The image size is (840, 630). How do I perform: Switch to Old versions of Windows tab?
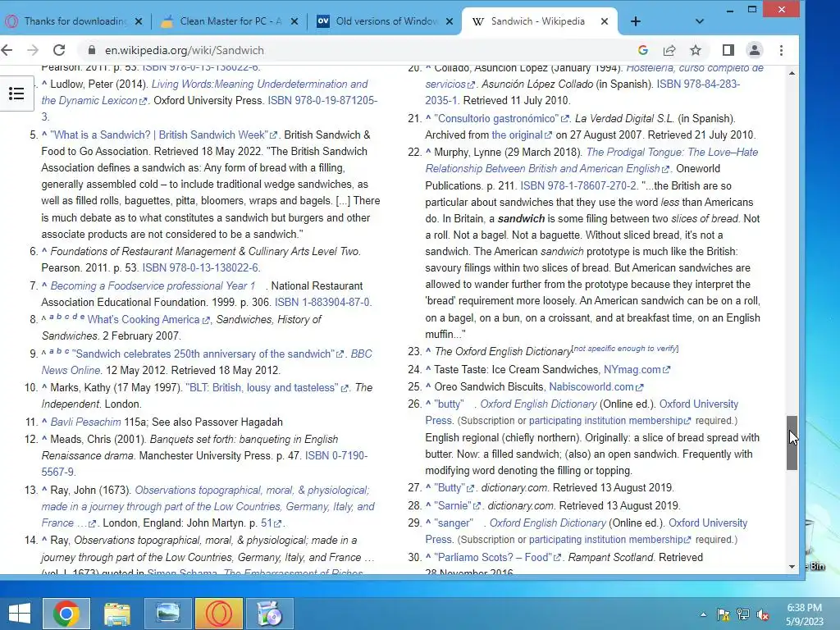[386, 21]
